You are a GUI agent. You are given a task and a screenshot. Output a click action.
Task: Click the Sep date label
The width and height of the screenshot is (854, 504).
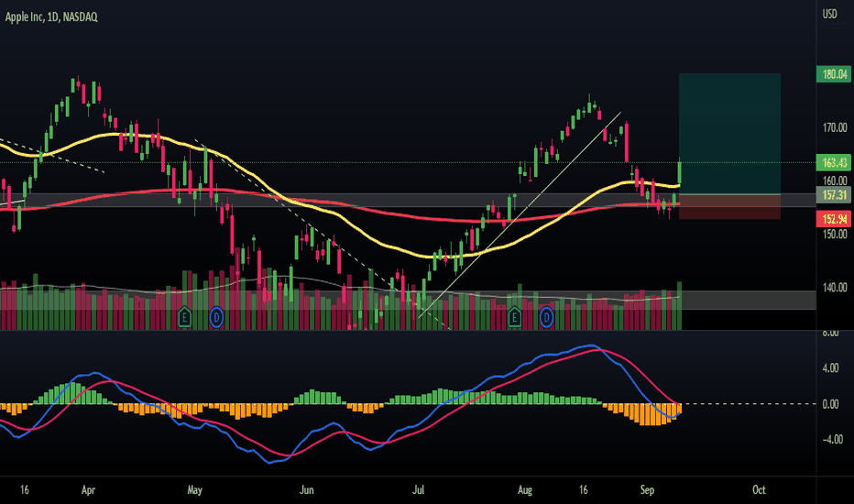click(x=647, y=490)
